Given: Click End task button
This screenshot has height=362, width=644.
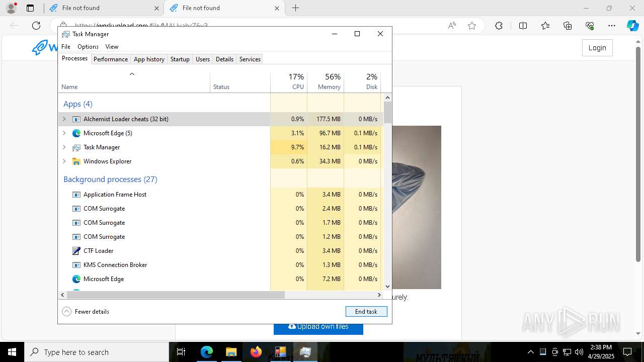Looking at the screenshot, I should coord(366,312).
